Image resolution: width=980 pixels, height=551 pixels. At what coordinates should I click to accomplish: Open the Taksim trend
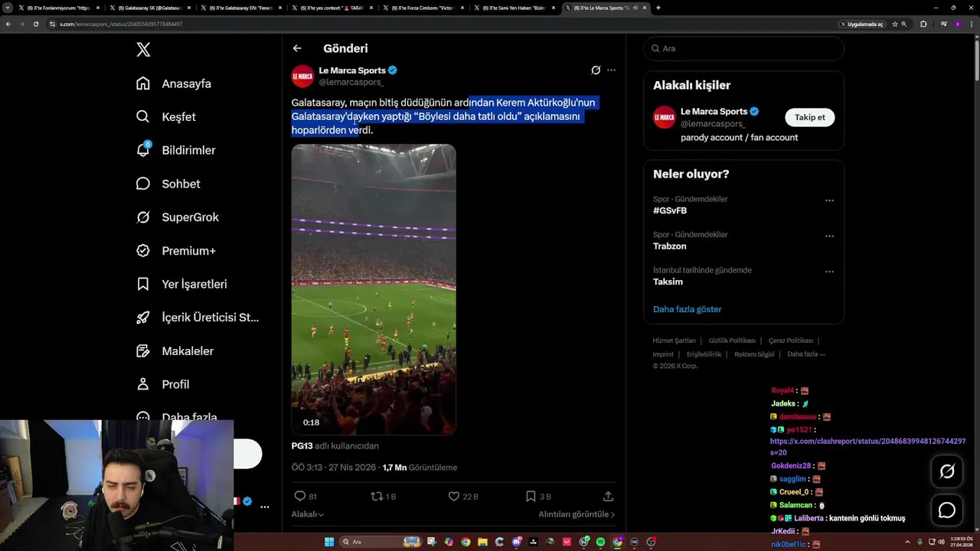(668, 282)
